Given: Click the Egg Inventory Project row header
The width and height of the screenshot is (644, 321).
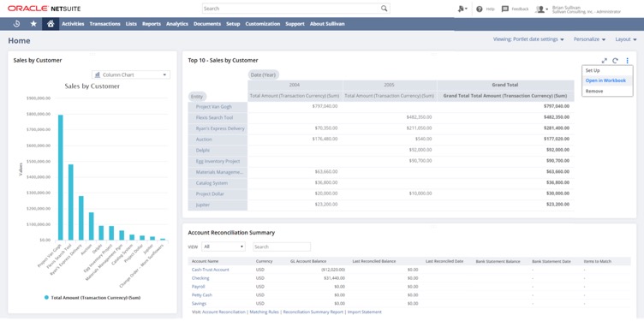Looking at the screenshot, I should [218, 161].
